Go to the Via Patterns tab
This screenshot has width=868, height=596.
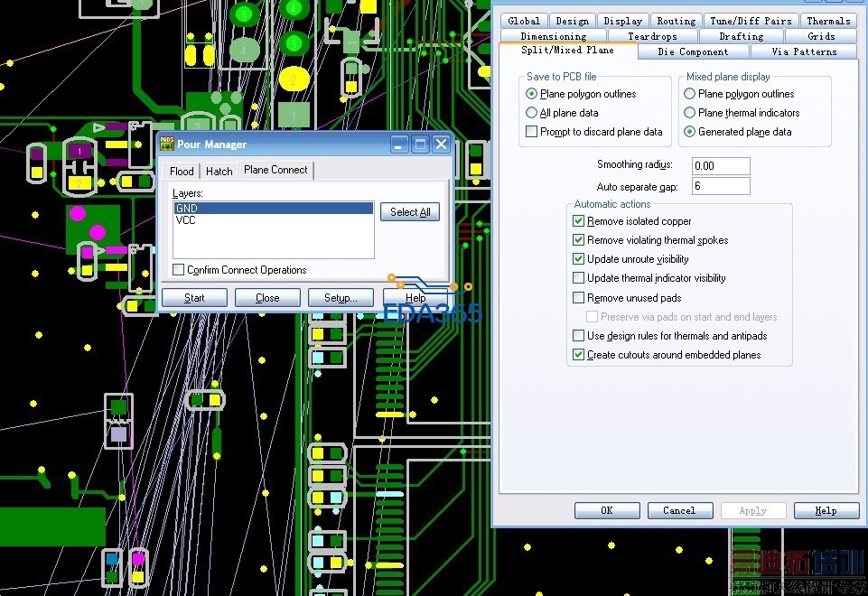803,51
